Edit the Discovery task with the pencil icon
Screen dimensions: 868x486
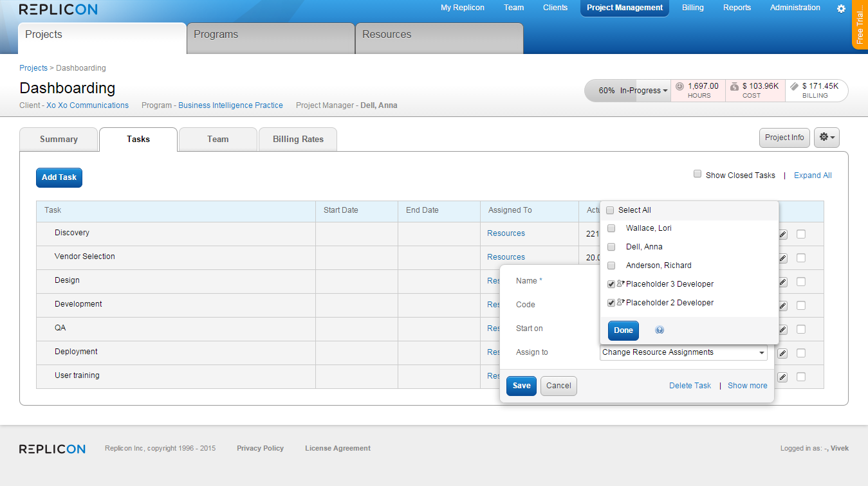tap(781, 234)
